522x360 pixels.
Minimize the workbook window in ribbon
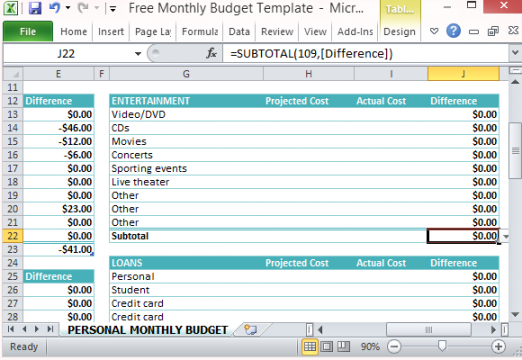point(474,32)
